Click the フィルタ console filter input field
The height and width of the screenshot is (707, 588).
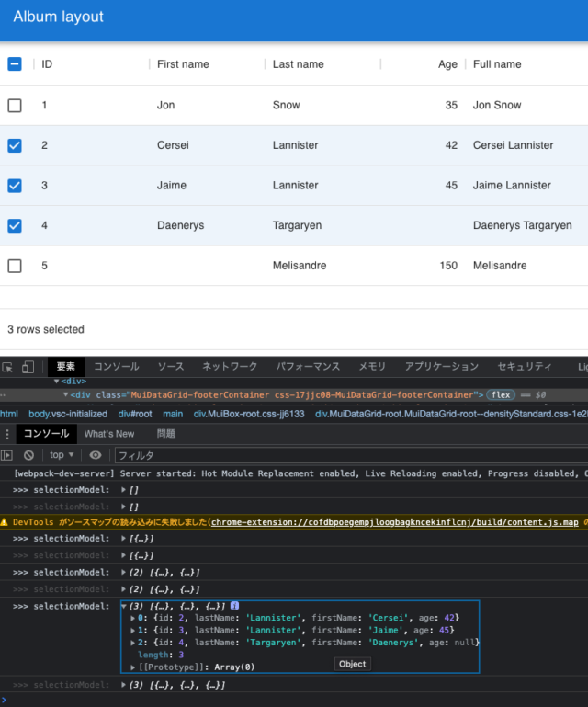tap(349, 455)
